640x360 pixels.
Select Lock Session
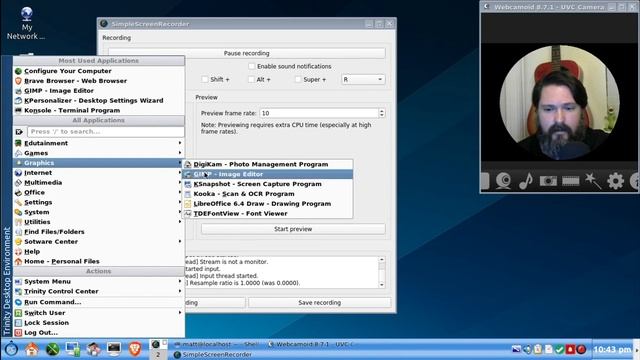99,322
